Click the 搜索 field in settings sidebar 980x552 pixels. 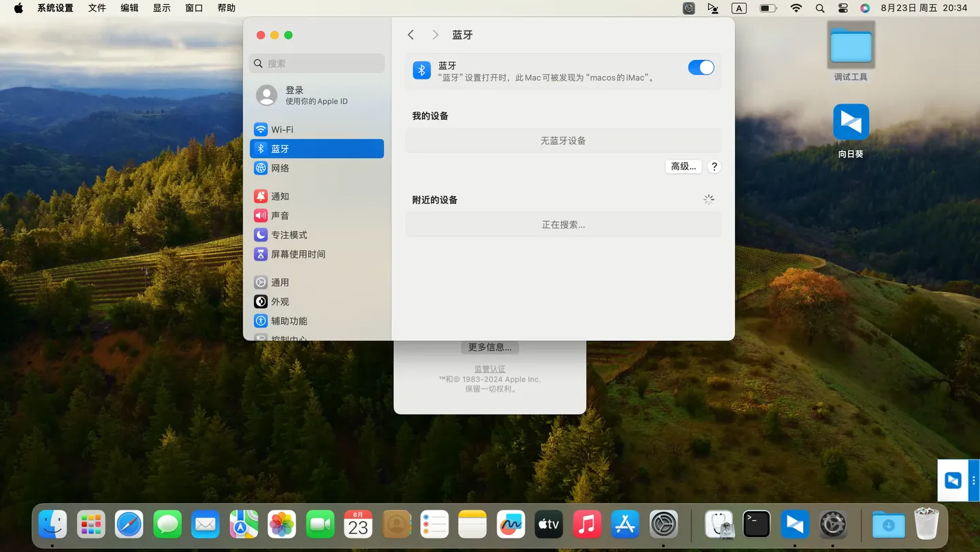pos(316,63)
